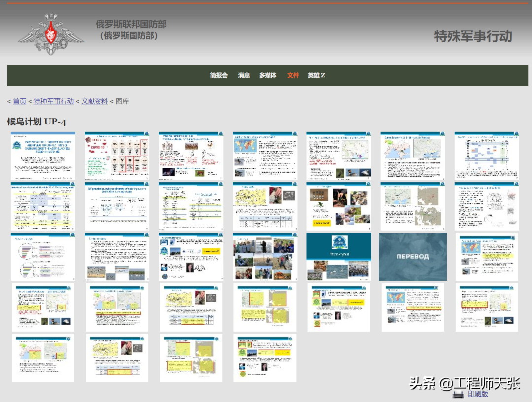Image resolution: width=532 pixels, height=402 pixels.
Task: Open the 简报会 menu item
Action: pyautogui.click(x=218, y=76)
